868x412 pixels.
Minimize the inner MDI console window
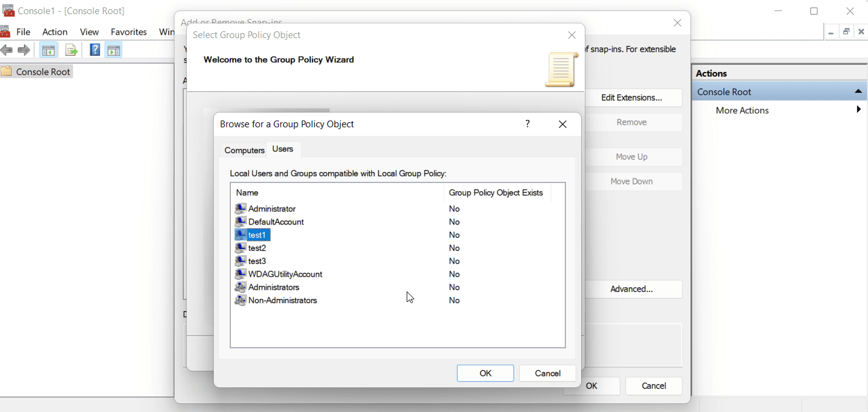pyautogui.click(x=831, y=32)
